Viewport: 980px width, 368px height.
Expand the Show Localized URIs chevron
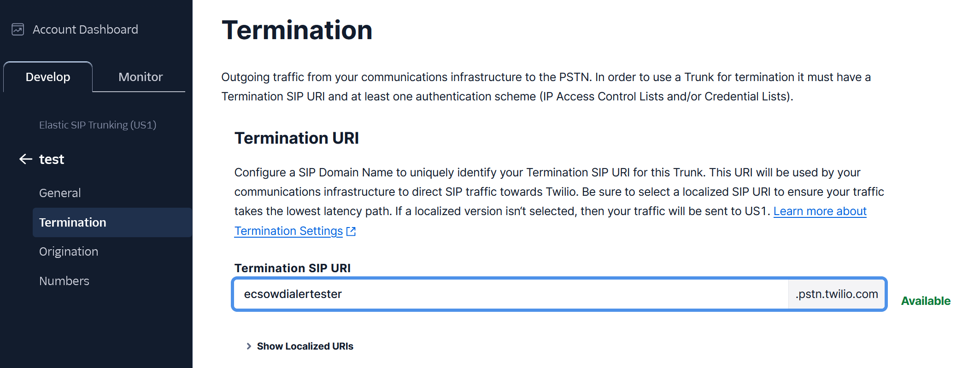(x=249, y=346)
